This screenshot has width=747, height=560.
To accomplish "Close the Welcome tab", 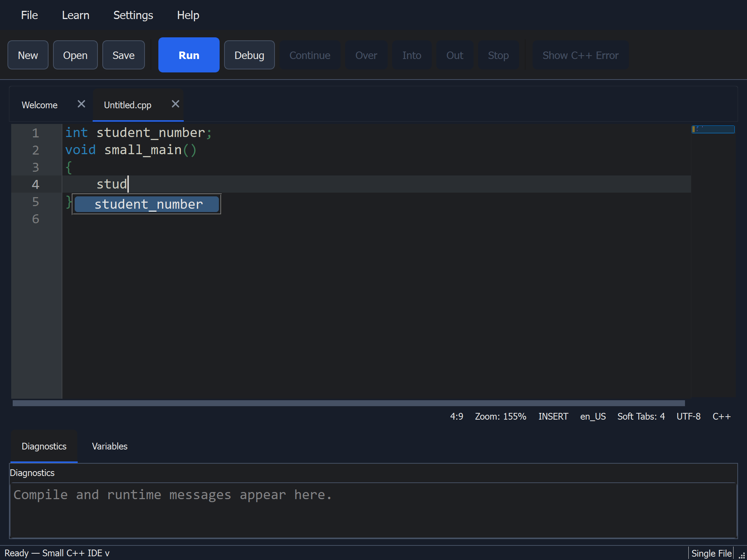I will 81,104.
